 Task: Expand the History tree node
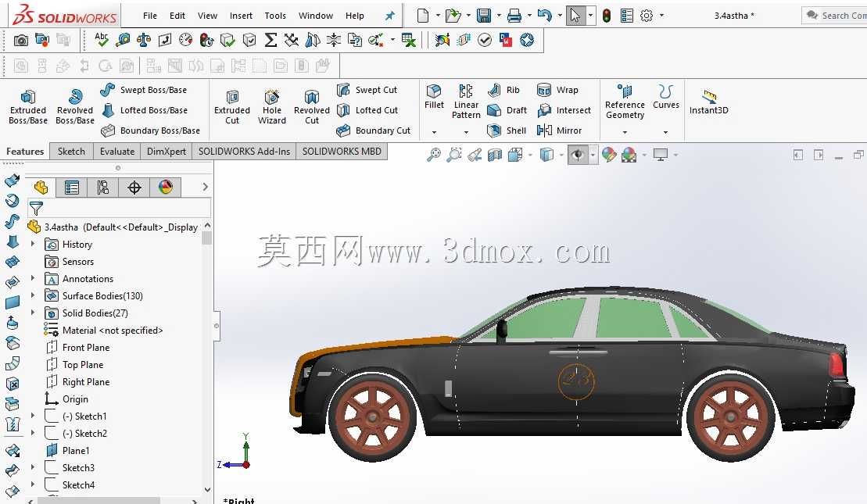[33, 244]
